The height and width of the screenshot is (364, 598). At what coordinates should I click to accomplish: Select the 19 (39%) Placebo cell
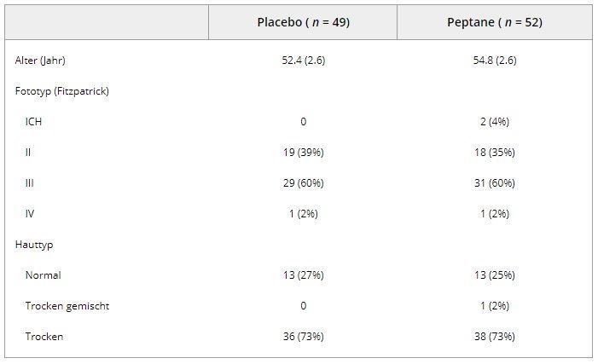(303, 153)
